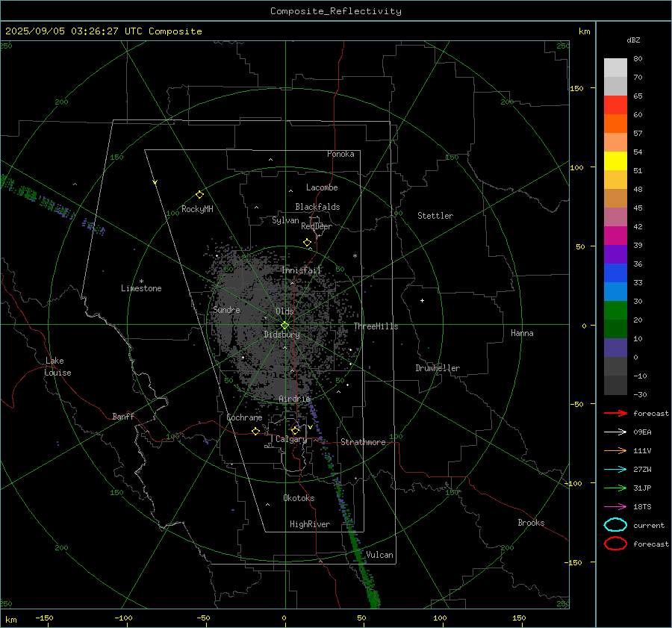Viewport: 672px width, 628px height.
Task: Click the Sundre town label
Action: tap(226, 309)
